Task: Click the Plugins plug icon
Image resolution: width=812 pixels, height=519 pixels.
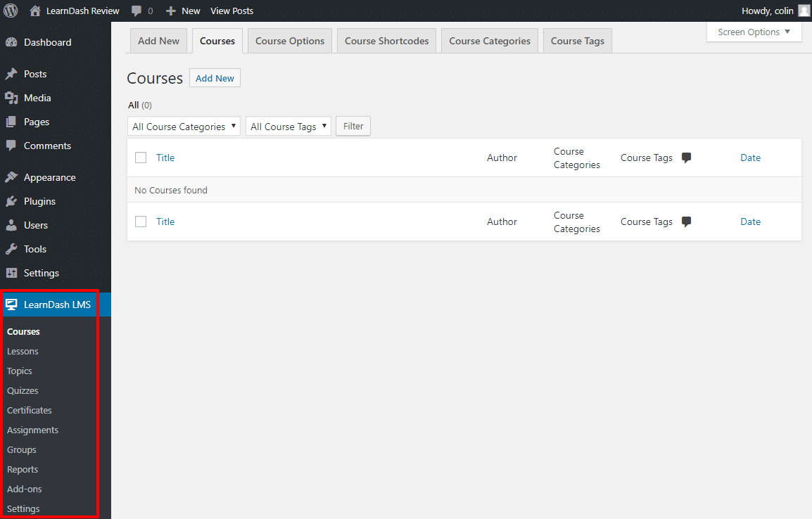Action: 11,201
